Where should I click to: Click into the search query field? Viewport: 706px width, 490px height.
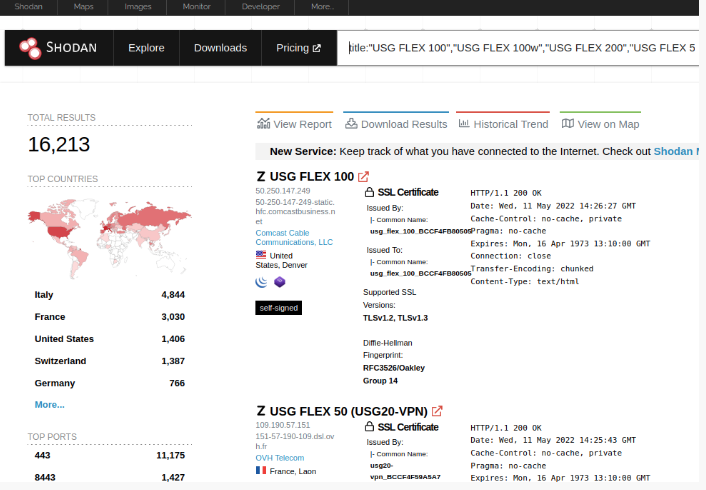(518, 48)
